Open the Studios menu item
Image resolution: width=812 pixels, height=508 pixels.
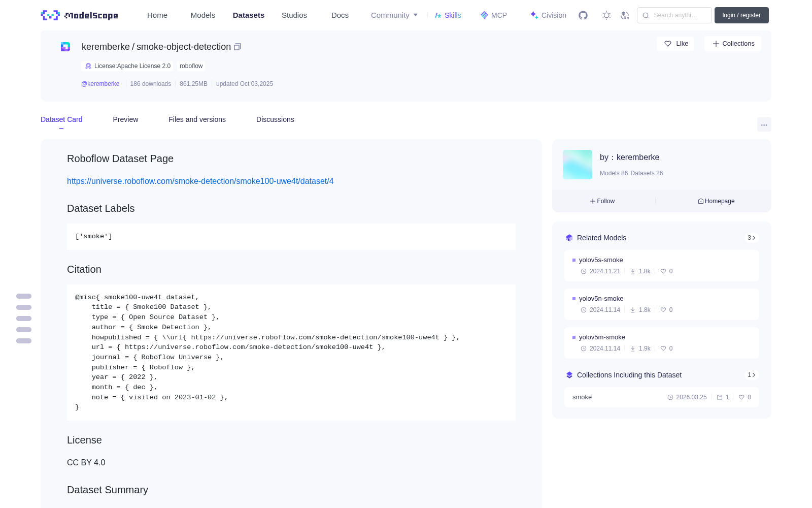pyautogui.click(x=294, y=15)
